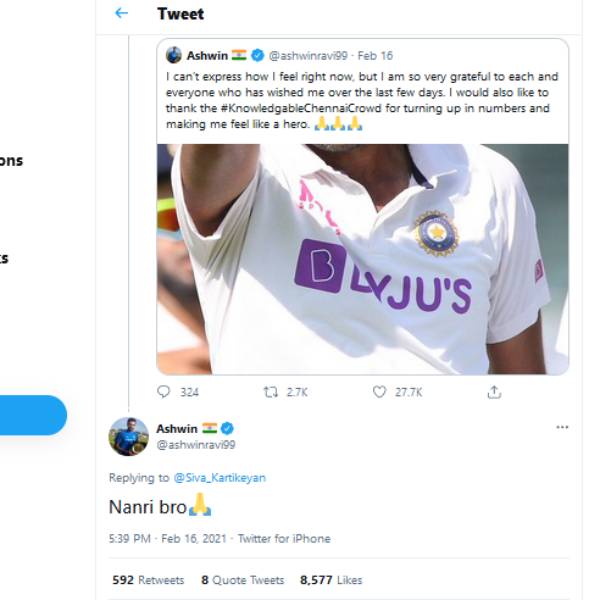Click Ashwin's profile picture on reply
The image size is (600, 600).
coord(128,436)
